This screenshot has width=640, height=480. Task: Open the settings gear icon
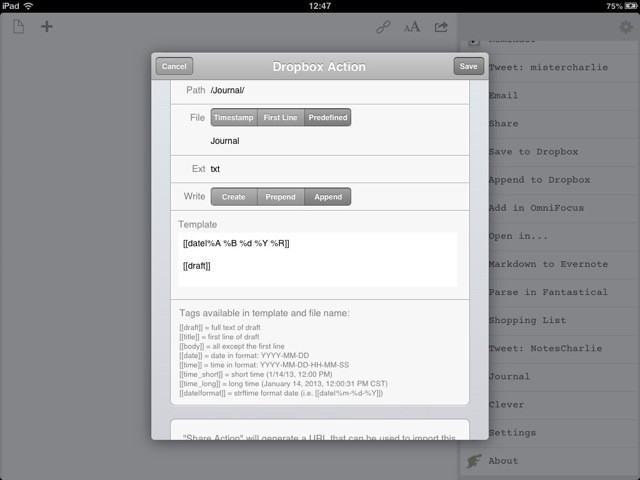[x=626, y=27]
